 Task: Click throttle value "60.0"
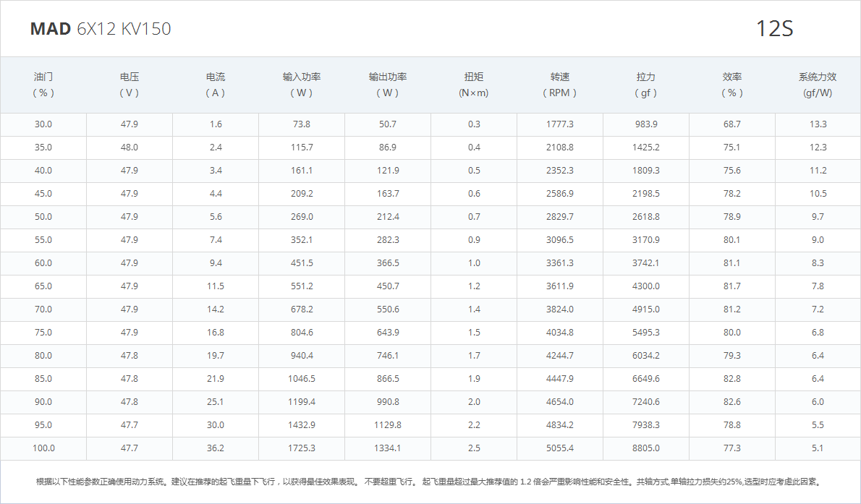pos(43,262)
